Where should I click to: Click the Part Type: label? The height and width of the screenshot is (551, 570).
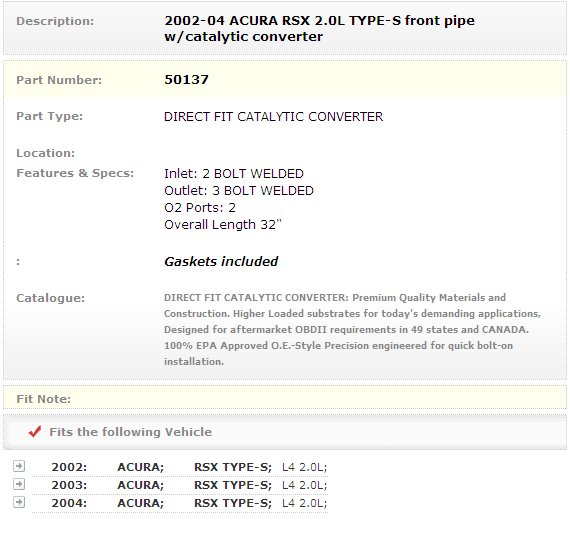[50, 116]
